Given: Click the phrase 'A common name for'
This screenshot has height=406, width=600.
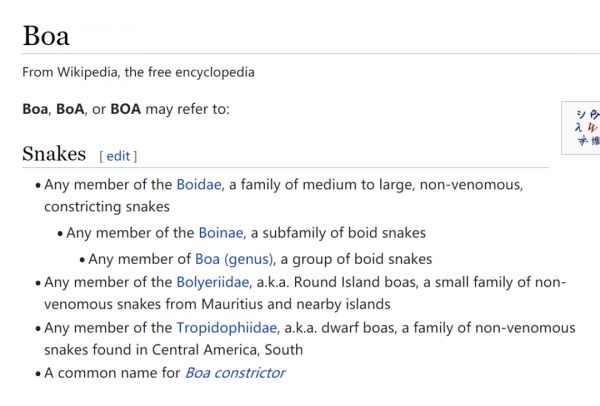Looking at the screenshot, I should [112, 373].
